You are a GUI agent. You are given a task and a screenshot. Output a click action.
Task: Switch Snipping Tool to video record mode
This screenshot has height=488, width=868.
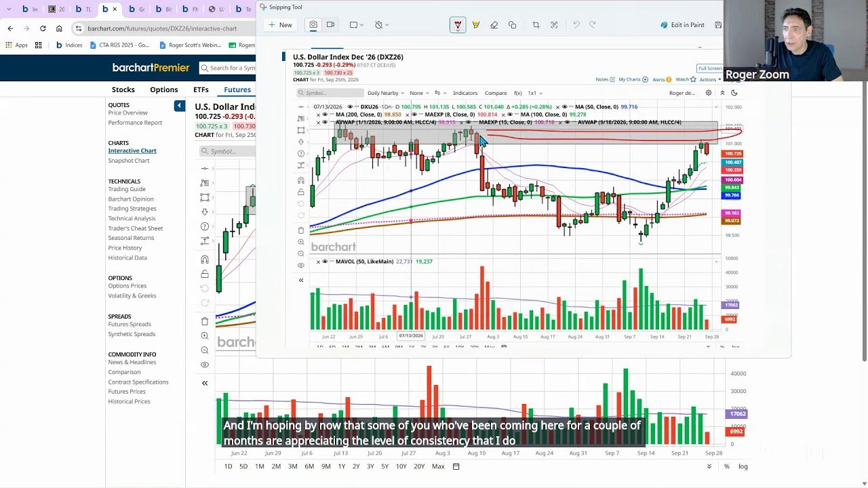(330, 25)
